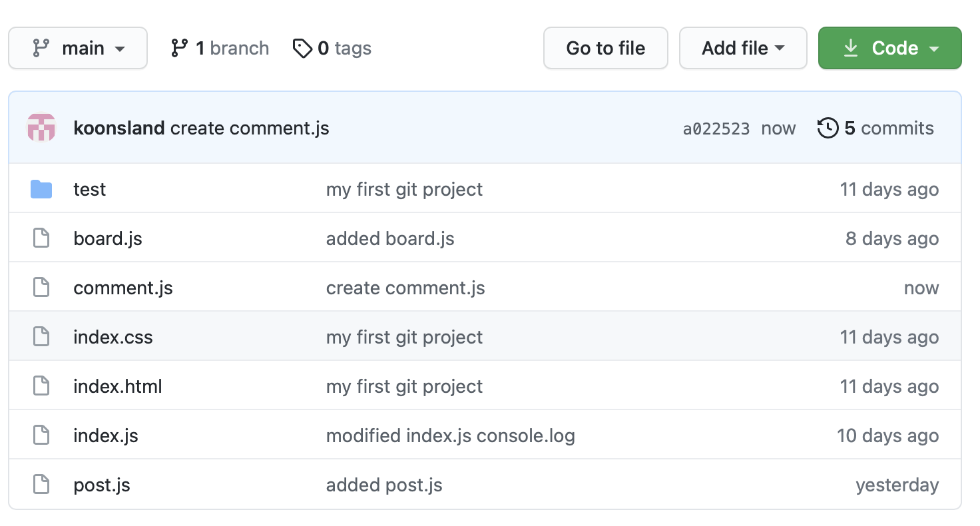The width and height of the screenshot is (980, 526).
Task: Open the comment.js file
Action: [x=123, y=288]
